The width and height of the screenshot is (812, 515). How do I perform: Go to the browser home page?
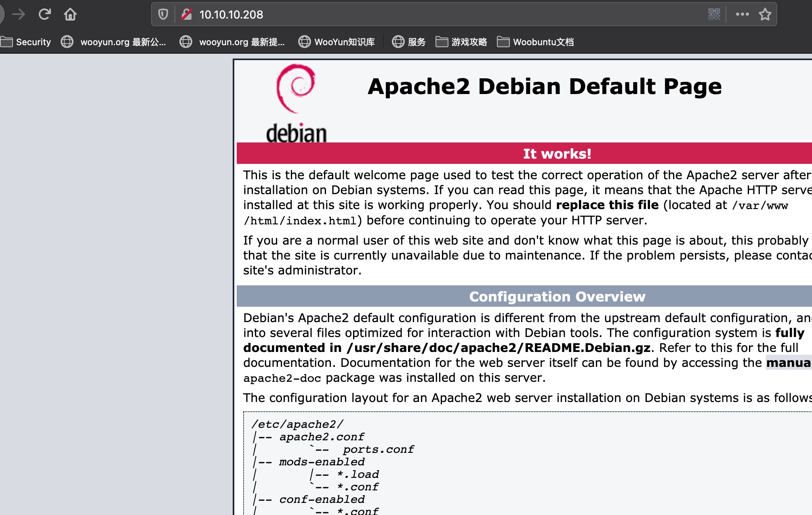coord(70,15)
